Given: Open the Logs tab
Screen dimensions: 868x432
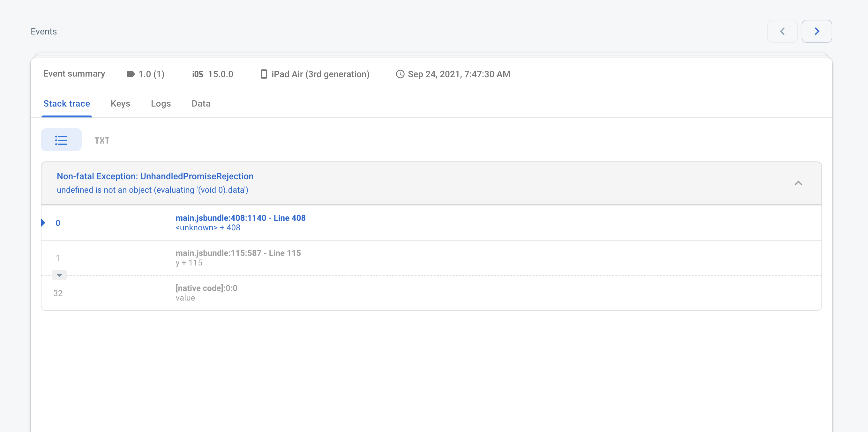Looking at the screenshot, I should [161, 103].
